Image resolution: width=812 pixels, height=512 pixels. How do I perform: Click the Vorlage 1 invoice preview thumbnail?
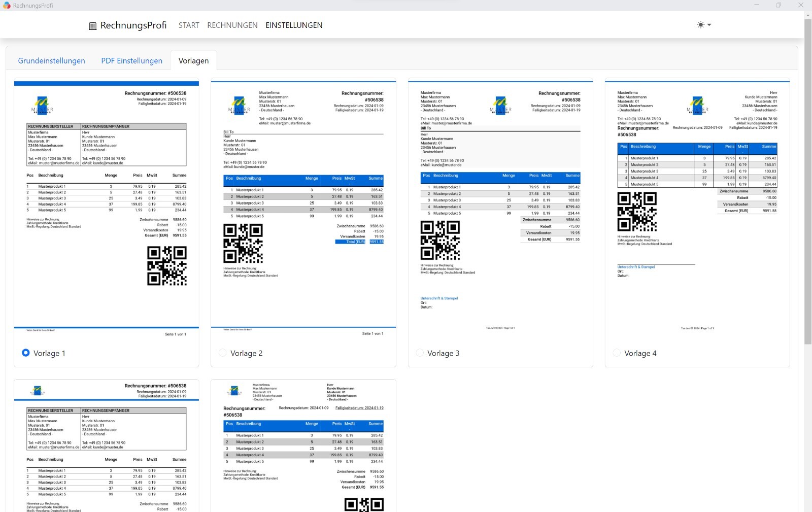click(x=107, y=209)
